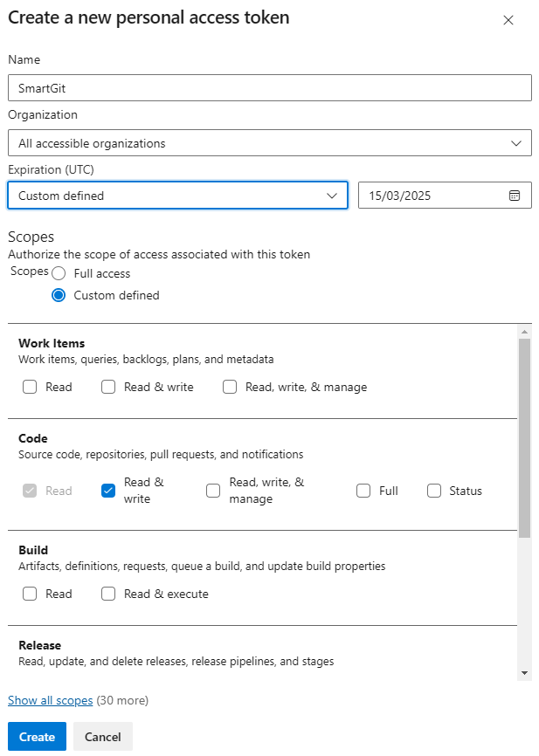The height and width of the screenshot is (756, 539).
Task: Cancel token creation
Action: [x=102, y=736]
